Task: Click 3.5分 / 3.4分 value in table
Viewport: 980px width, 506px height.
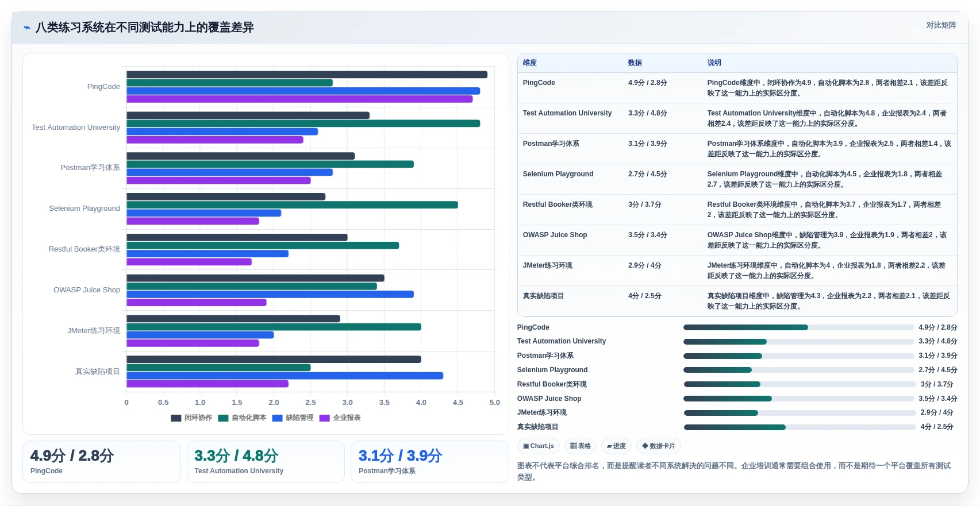Action: pyautogui.click(x=648, y=235)
